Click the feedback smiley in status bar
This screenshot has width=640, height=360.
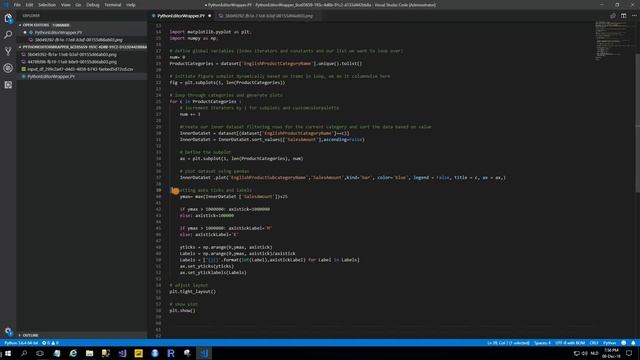[x=623, y=343]
